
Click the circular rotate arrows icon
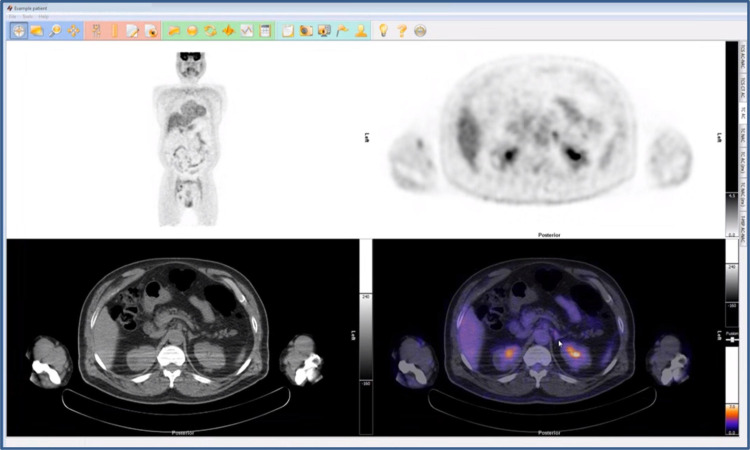[x=210, y=31]
